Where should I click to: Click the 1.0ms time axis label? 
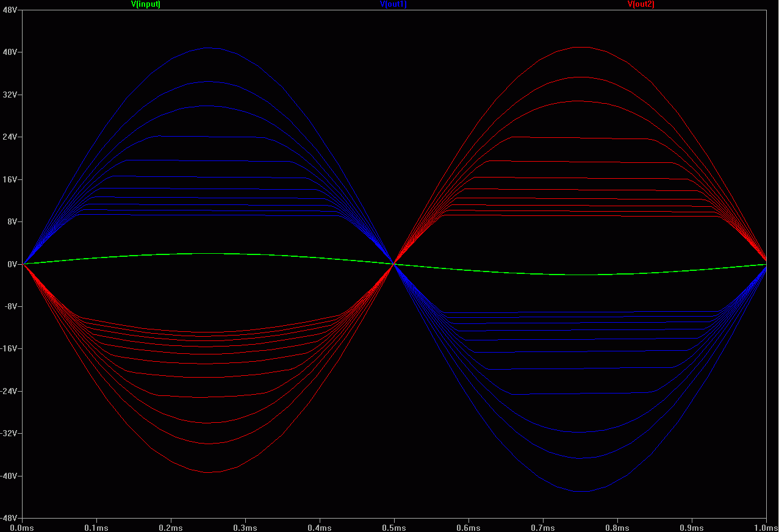click(766, 527)
